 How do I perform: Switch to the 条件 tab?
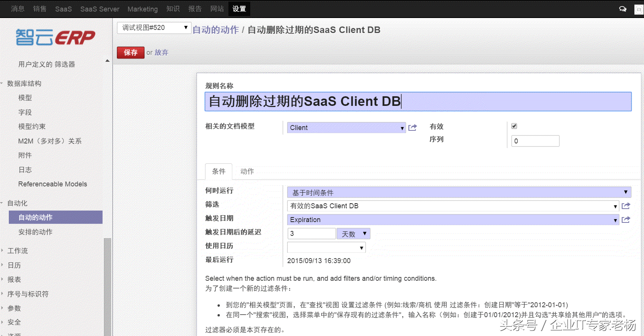pyautogui.click(x=219, y=171)
